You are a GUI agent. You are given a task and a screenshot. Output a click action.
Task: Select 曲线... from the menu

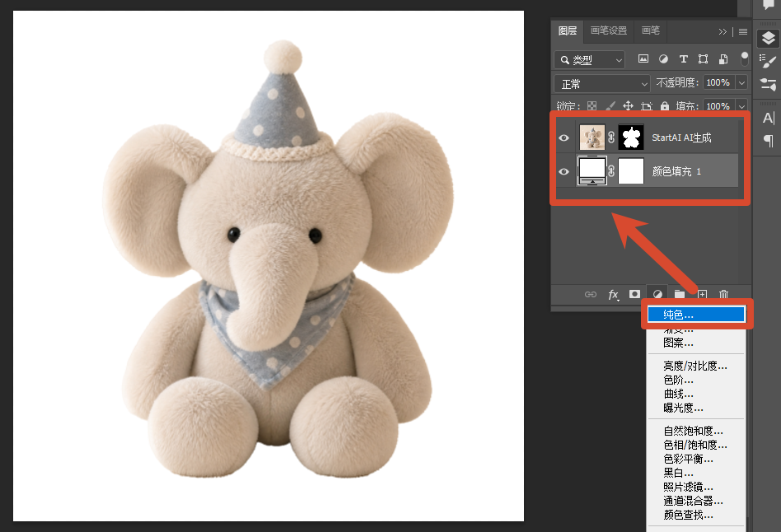(678, 394)
